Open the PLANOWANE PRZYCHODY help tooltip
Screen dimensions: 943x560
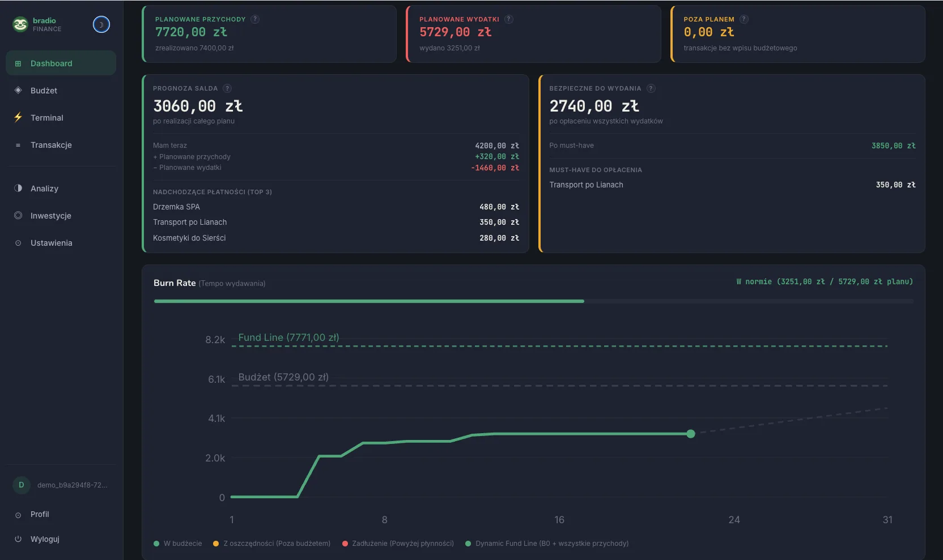pyautogui.click(x=256, y=19)
